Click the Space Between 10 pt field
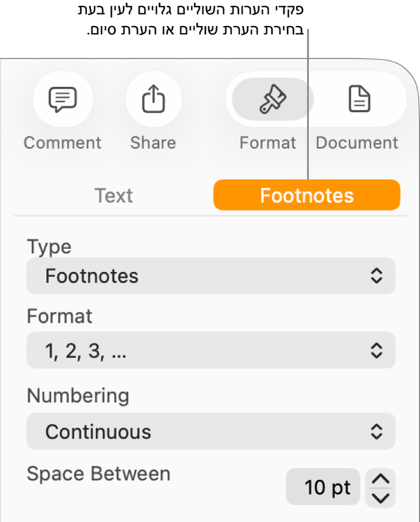420x522 pixels. [323, 487]
